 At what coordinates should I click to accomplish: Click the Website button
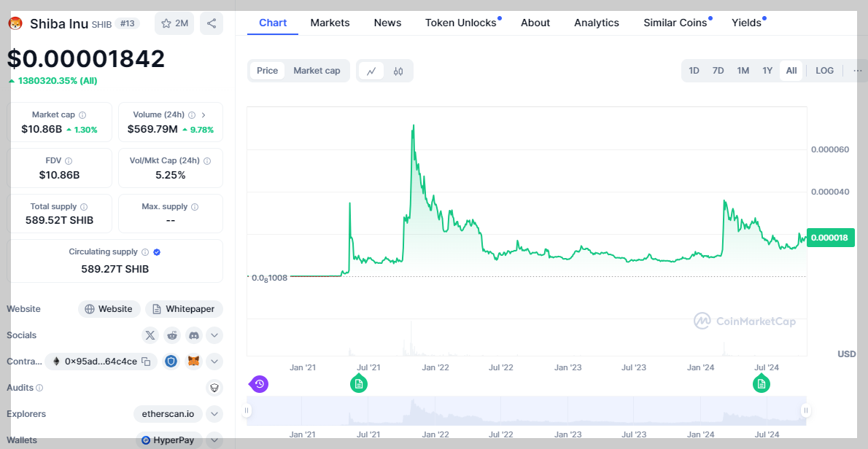pos(109,309)
